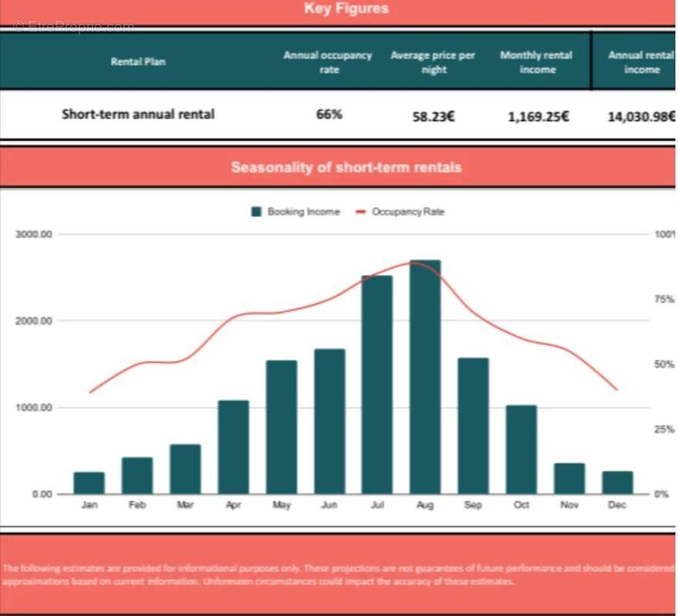678x616 pixels.
Task: Select the Average price per night header
Action: (x=433, y=62)
